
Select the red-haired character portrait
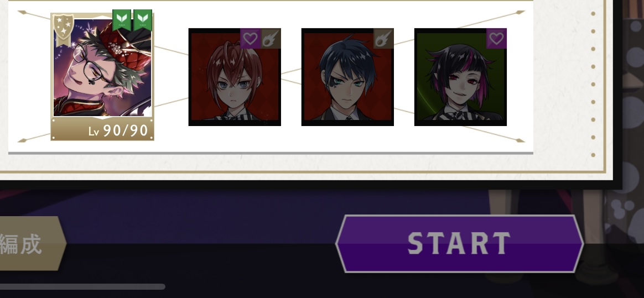[235, 77]
